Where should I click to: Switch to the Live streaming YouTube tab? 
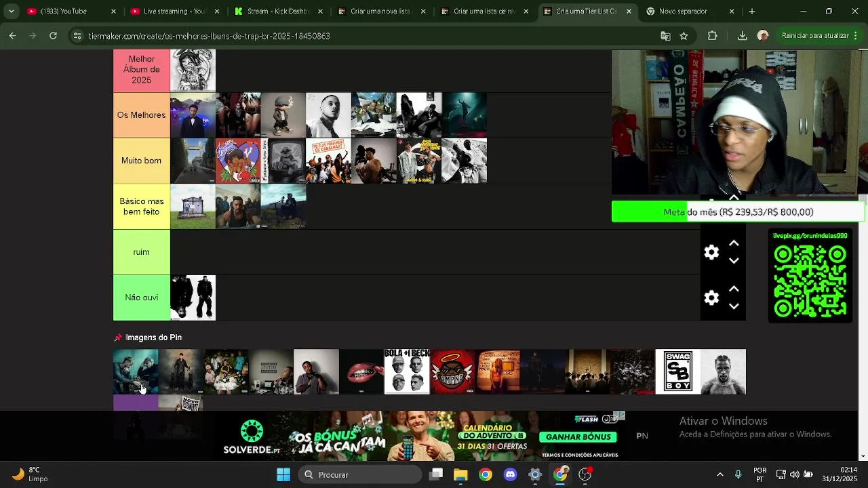[x=174, y=12]
